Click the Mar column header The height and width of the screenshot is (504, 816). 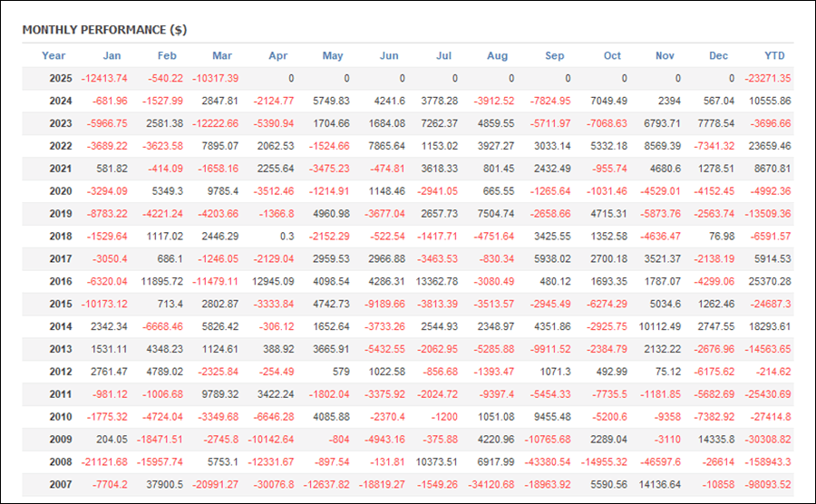pyautogui.click(x=222, y=55)
